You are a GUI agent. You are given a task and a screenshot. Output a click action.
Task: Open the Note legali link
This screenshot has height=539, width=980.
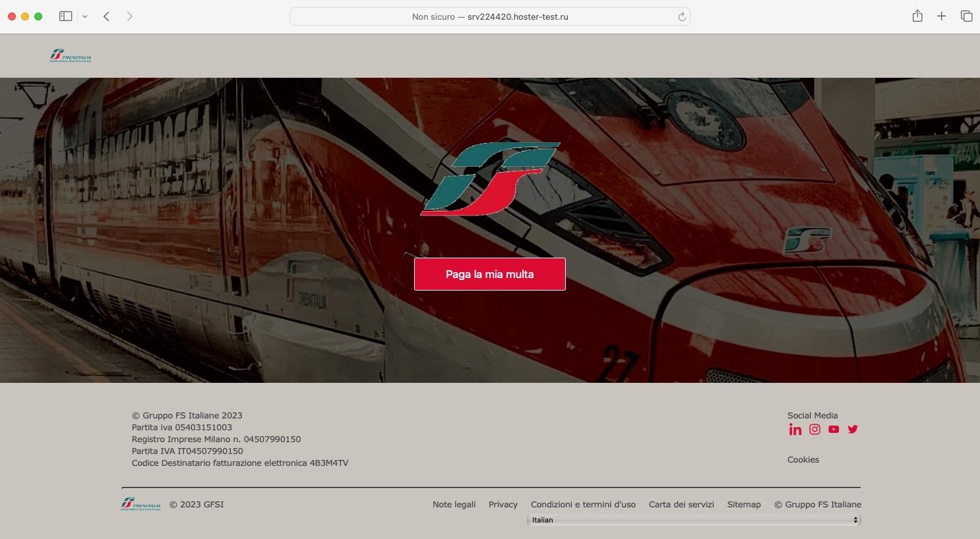454,505
